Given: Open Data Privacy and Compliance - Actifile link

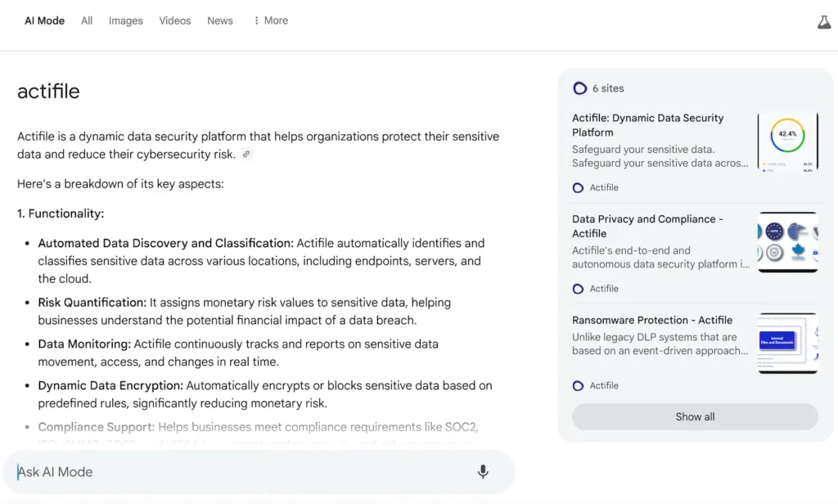Looking at the screenshot, I should coord(647,226).
